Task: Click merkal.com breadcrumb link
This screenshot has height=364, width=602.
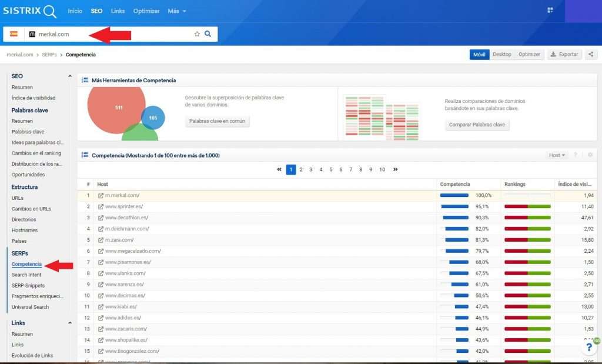Action: [19, 55]
